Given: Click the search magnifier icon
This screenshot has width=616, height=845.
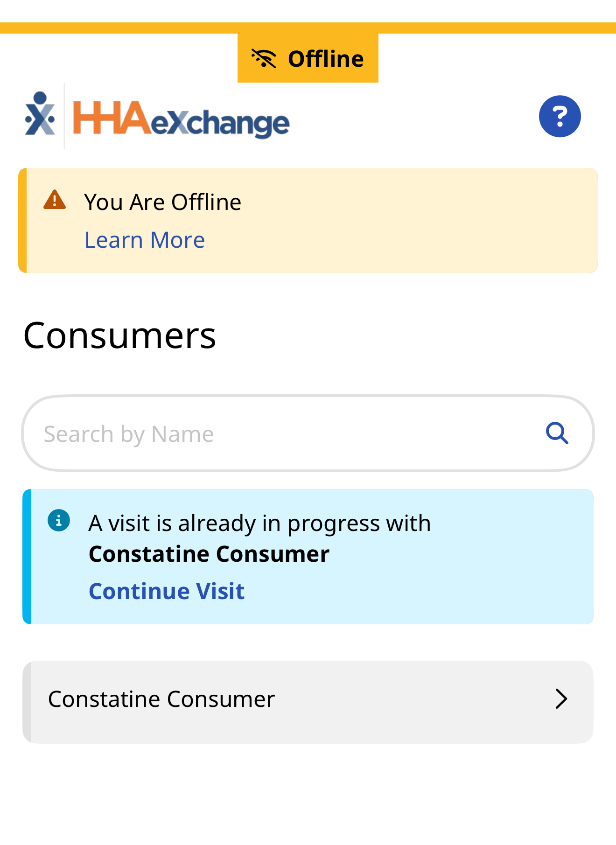Looking at the screenshot, I should coord(557,433).
